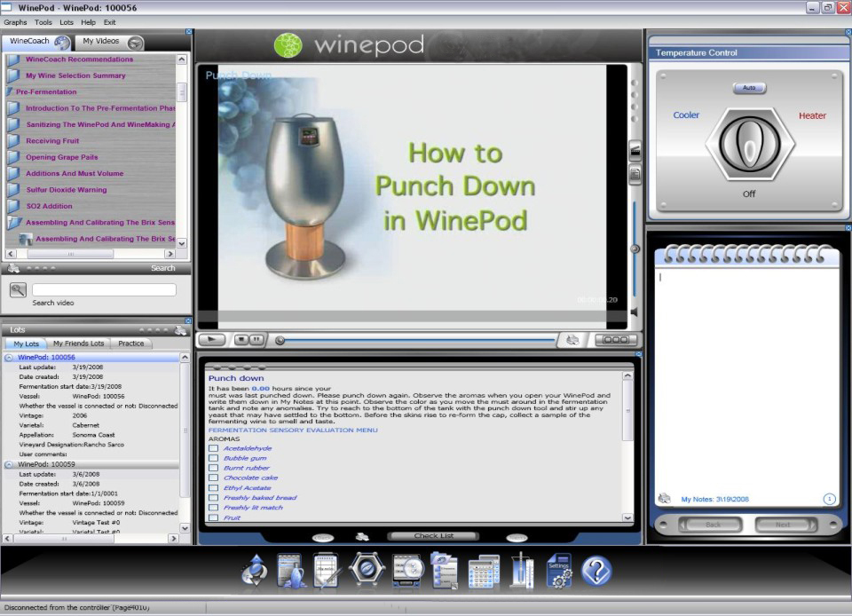The image size is (852, 616).
Task: Click WineCoach list scroll-down arrow
Action: point(182,243)
